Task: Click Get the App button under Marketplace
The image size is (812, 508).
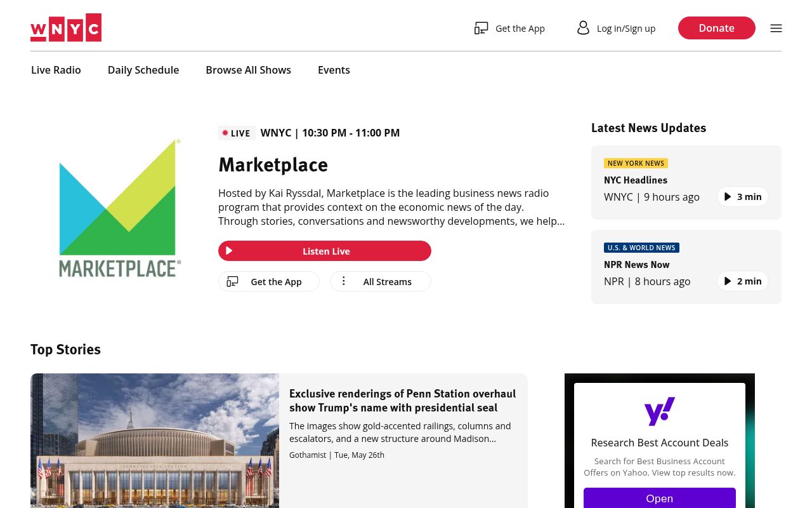Action: coord(269,281)
